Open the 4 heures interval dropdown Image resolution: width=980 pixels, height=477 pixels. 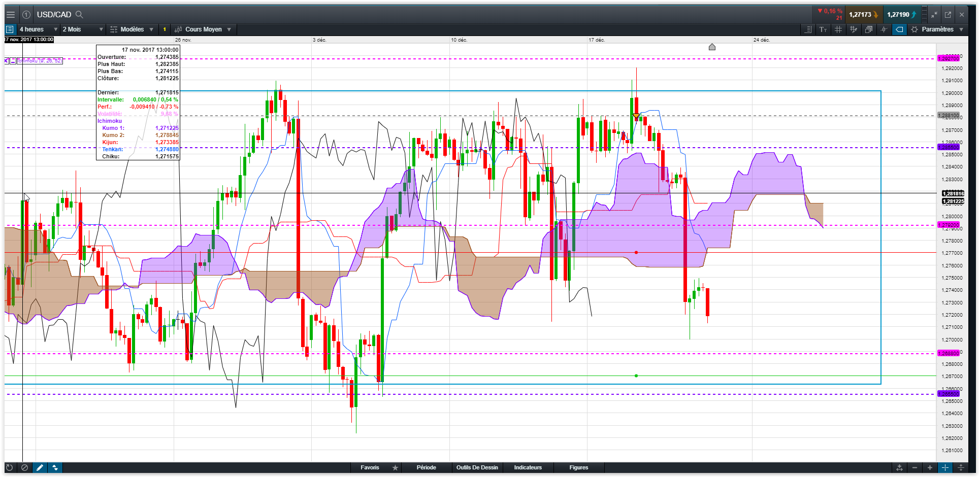pos(39,29)
